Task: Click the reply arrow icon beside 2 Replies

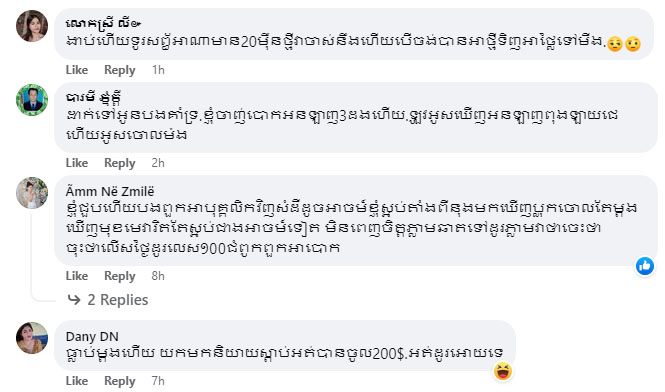Action: coord(74,300)
